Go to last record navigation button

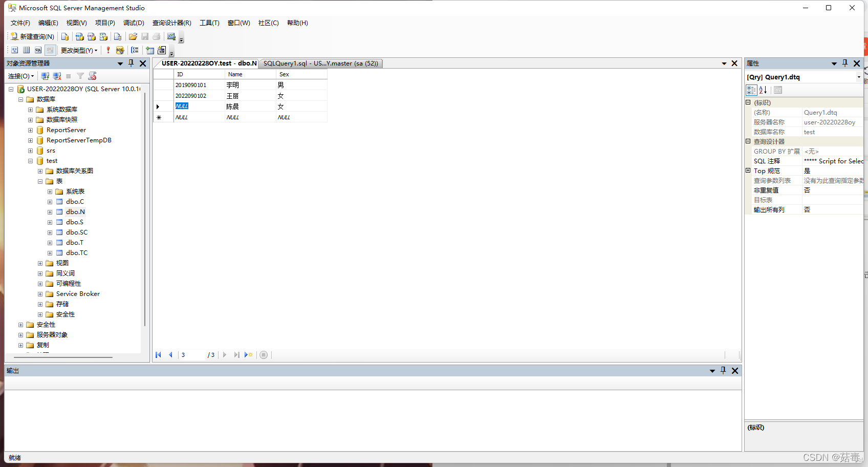click(x=236, y=355)
